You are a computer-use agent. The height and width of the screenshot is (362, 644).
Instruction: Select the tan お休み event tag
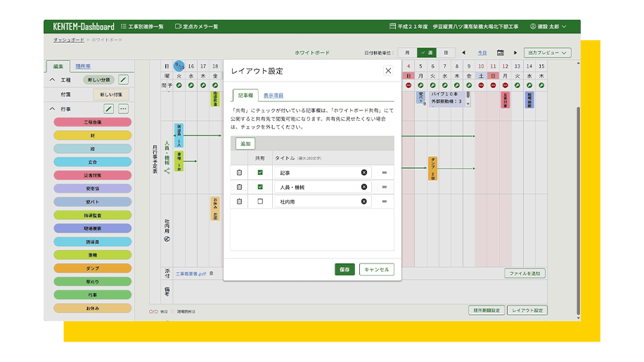tap(92, 309)
